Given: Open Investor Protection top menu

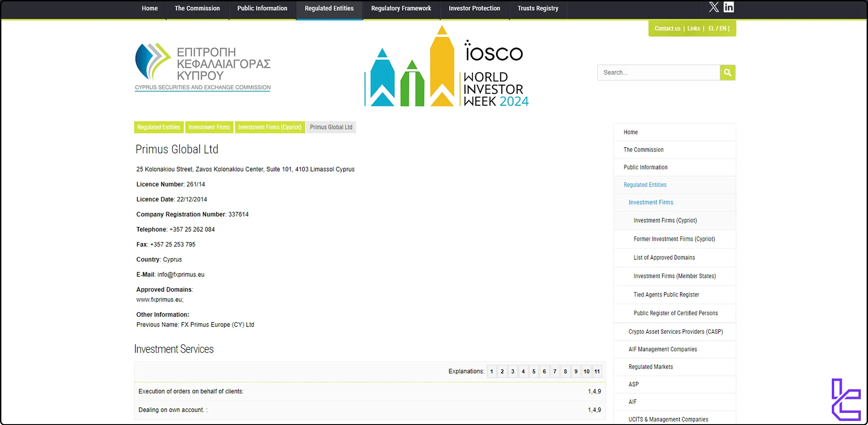Looking at the screenshot, I should point(474,9).
